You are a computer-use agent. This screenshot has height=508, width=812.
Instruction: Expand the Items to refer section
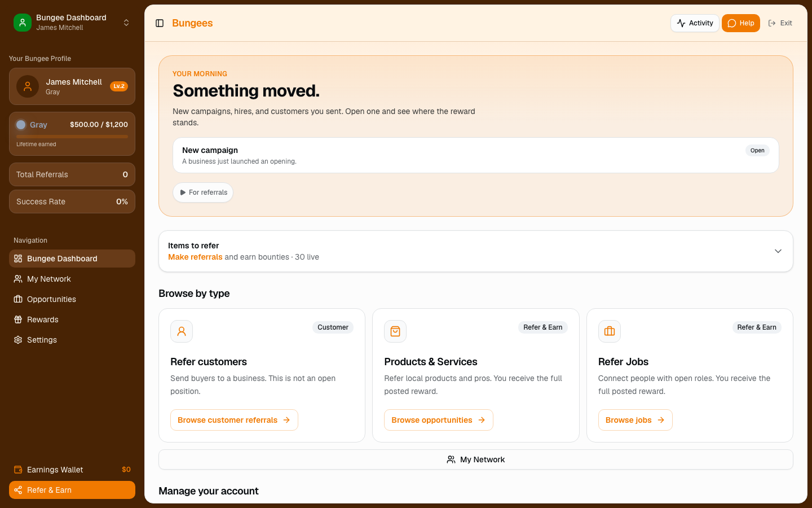(476, 251)
